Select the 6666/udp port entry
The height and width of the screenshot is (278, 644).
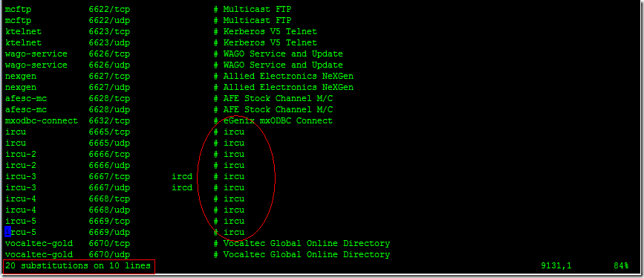coord(109,165)
